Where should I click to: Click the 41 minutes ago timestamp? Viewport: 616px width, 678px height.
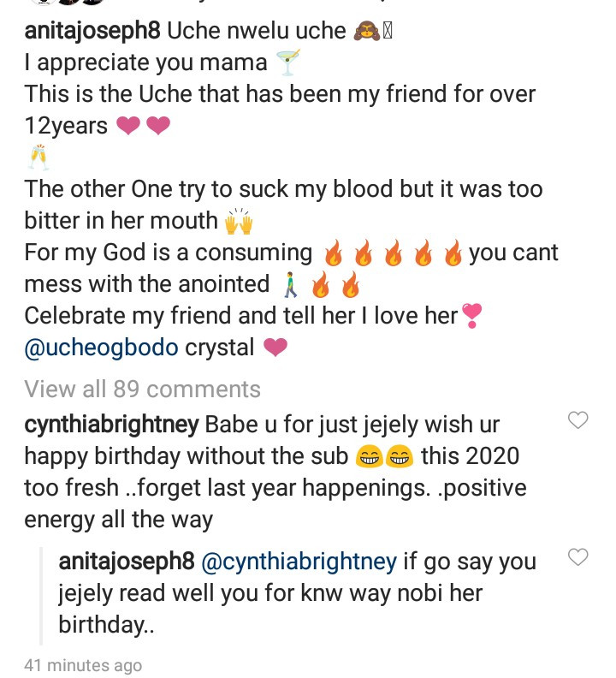point(83,665)
